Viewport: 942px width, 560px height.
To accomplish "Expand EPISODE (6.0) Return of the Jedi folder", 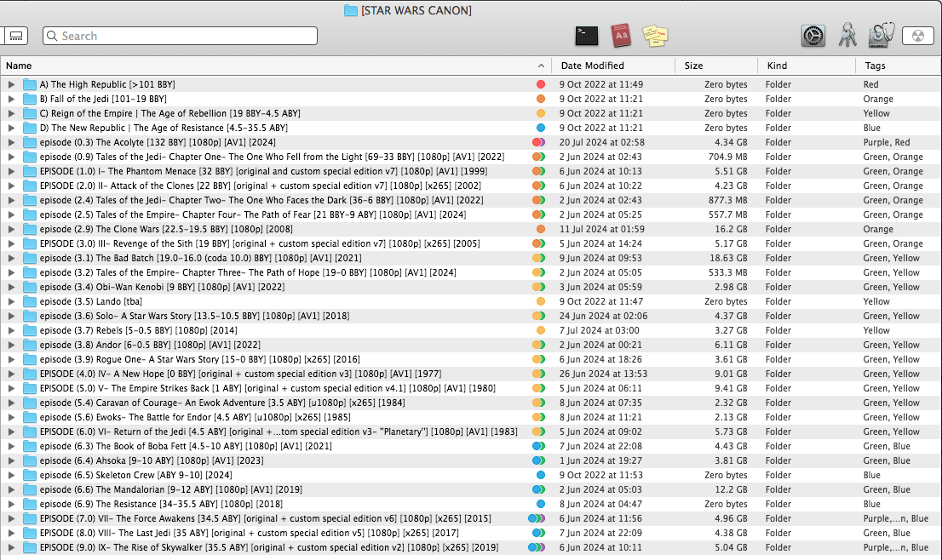I will [11, 431].
